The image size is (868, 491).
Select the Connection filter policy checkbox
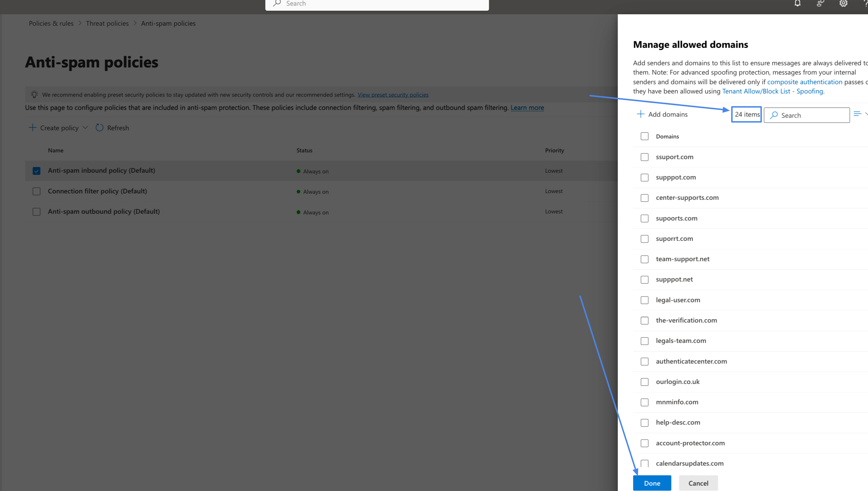pyautogui.click(x=37, y=191)
